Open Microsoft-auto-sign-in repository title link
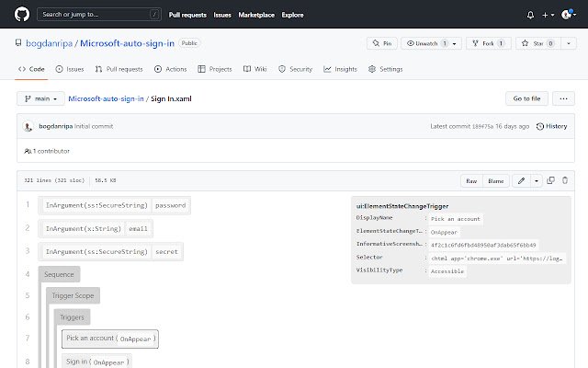 [x=127, y=43]
